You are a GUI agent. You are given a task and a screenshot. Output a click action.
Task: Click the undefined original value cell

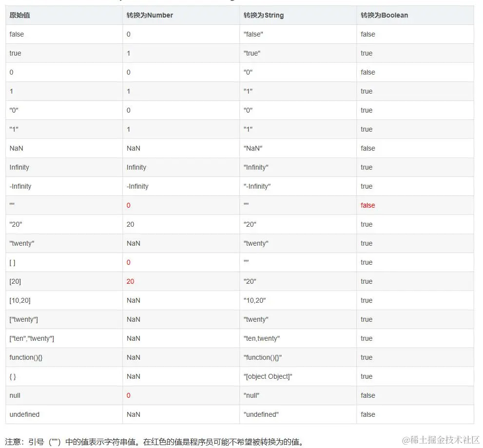24,414
